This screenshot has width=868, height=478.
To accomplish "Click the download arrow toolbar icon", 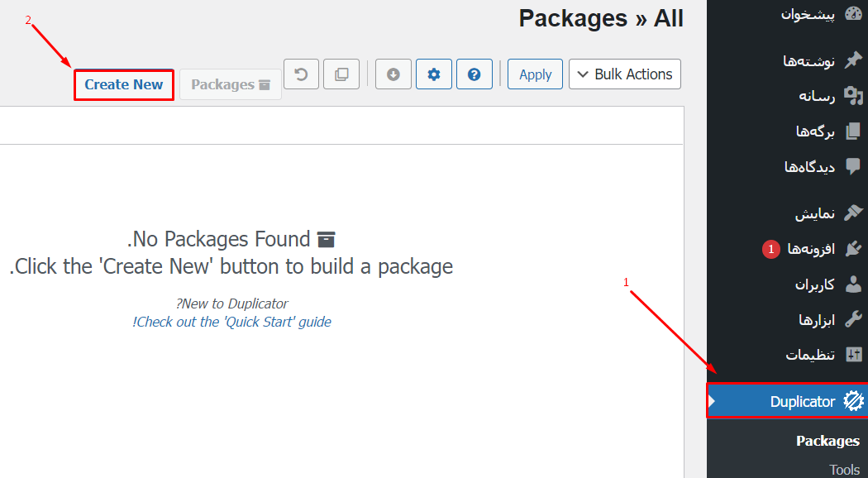I will click(393, 74).
